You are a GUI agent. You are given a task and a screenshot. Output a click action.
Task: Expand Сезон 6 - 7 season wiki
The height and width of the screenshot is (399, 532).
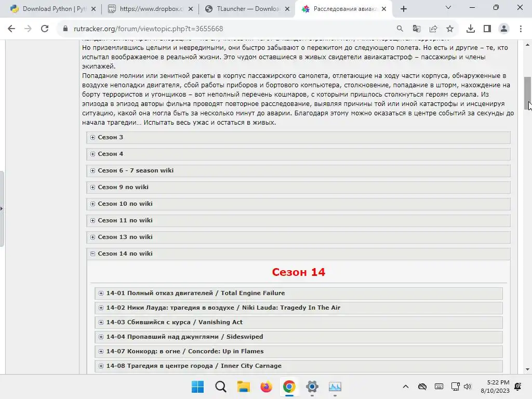point(299,170)
